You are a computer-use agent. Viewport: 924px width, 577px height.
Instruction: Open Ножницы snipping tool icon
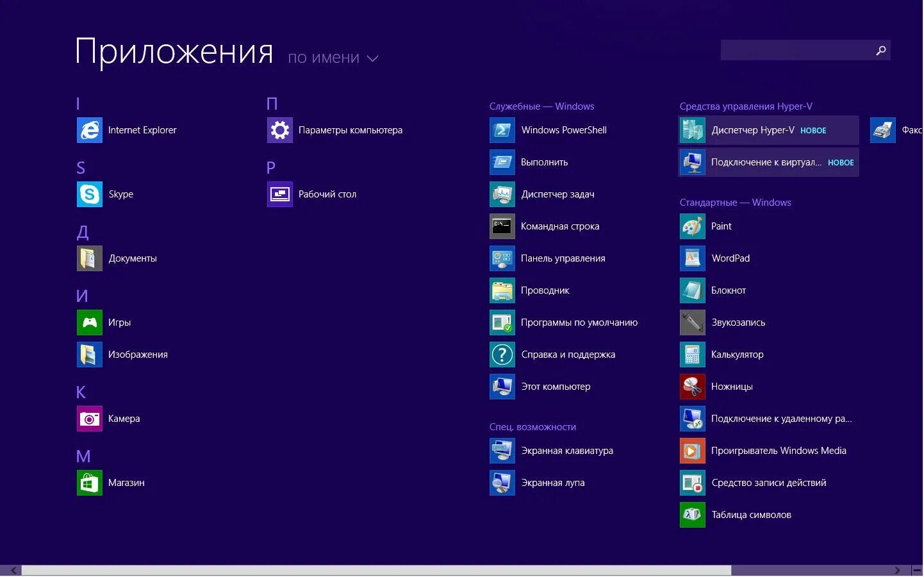click(x=693, y=387)
